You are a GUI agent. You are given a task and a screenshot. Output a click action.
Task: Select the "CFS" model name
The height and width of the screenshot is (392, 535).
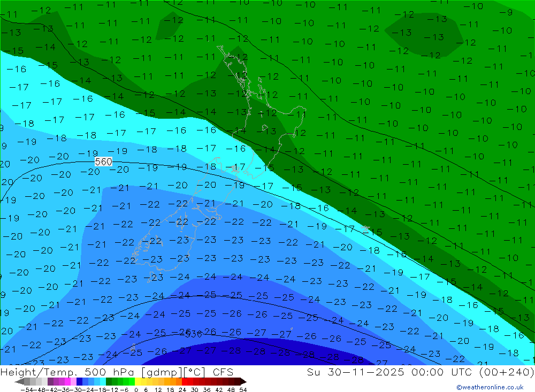tap(223, 372)
